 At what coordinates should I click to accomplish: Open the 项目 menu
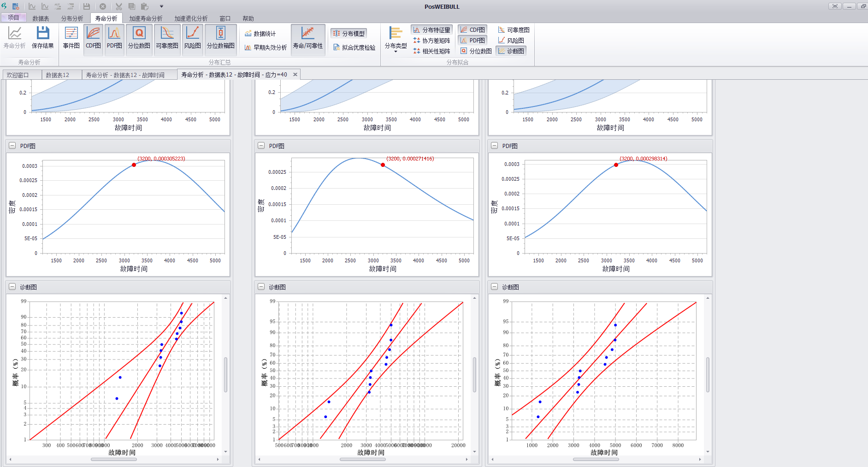[x=13, y=18]
